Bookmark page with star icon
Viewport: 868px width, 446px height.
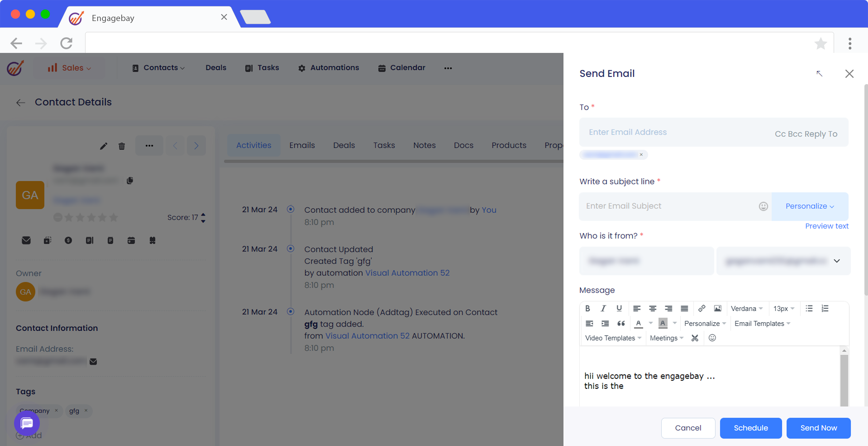click(x=821, y=43)
